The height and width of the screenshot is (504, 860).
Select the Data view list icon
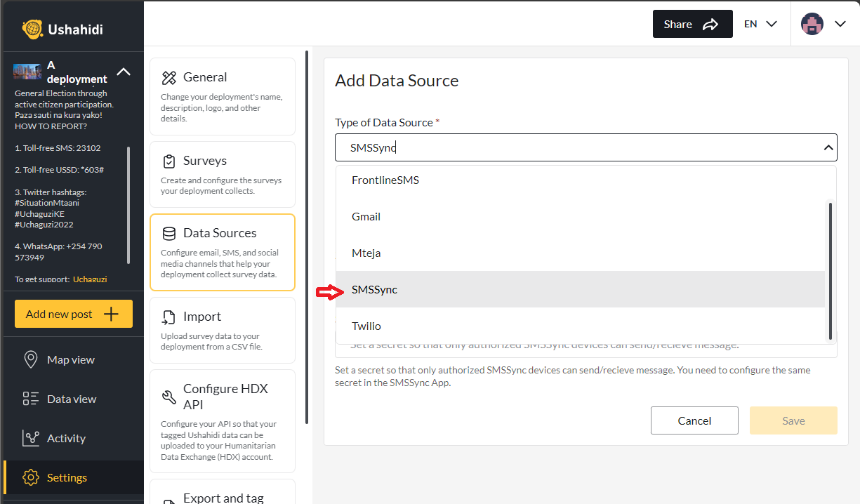[x=30, y=398]
